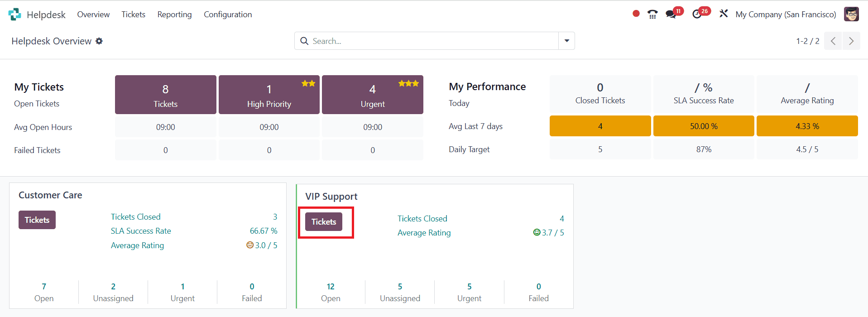Click the 09:00 Avg Open Hours under Tickets

(165, 127)
